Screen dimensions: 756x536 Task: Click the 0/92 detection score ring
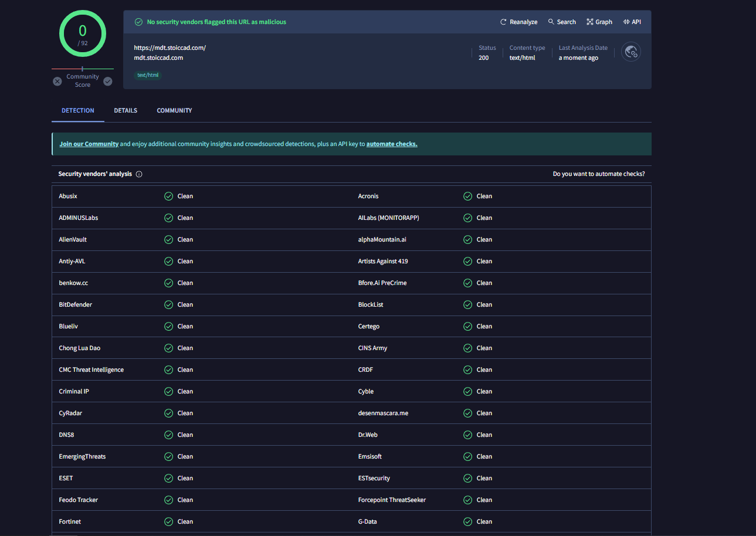[82, 33]
